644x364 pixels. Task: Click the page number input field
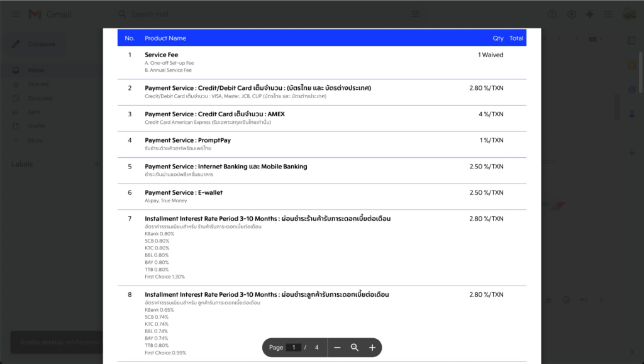coord(293,348)
